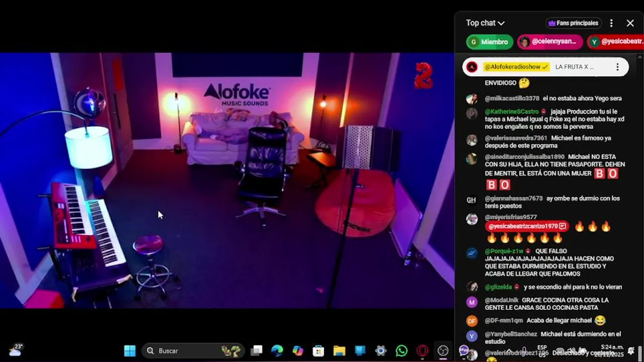Viewport: 644px width, 362px height.
Task: Click @sineditarconjulissalba1890 username
Action: click(x=525, y=157)
